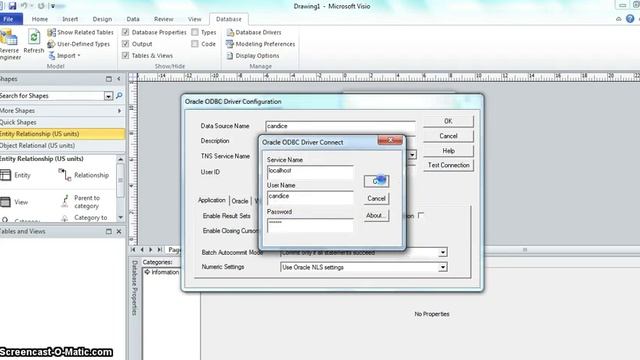Open the File tab
The width and height of the screenshot is (640, 360).
point(10,19)
